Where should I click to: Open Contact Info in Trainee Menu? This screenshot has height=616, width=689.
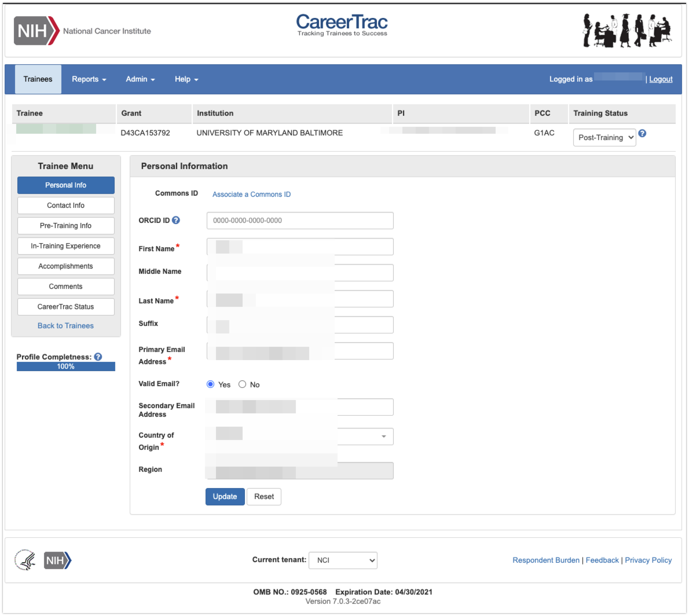pyautogui.click(x=66, y=206)
